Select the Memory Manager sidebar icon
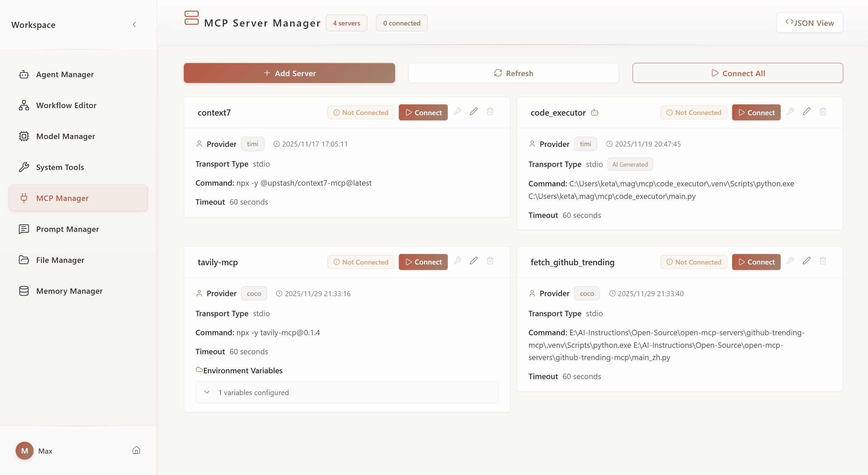The width and height of the screenshot is (868, 475). [23, 291]
